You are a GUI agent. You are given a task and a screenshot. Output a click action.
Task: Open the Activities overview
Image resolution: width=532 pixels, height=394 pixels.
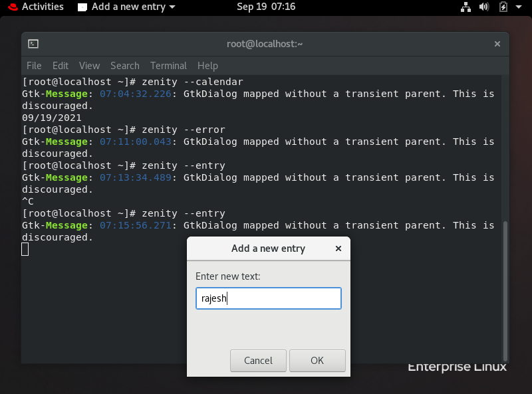[43, 7]
